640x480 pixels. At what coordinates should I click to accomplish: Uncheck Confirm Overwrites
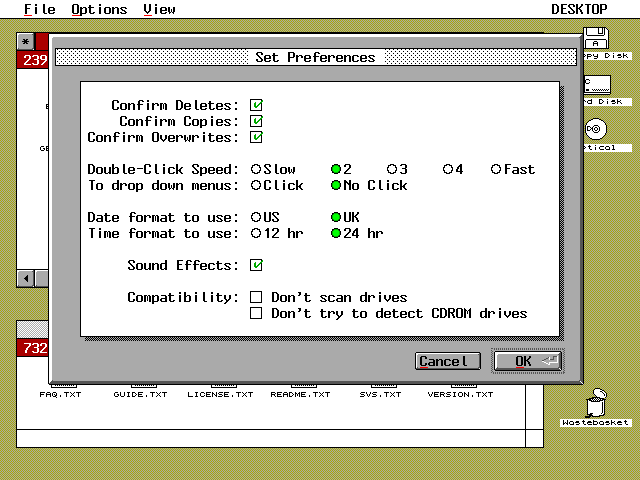(257, 137)
